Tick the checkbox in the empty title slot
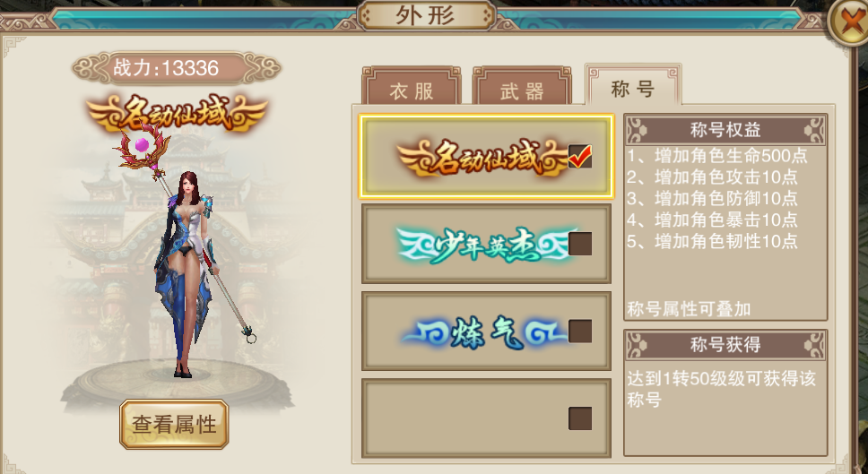Viewport: 868px width, 474px height. (580, 418)
